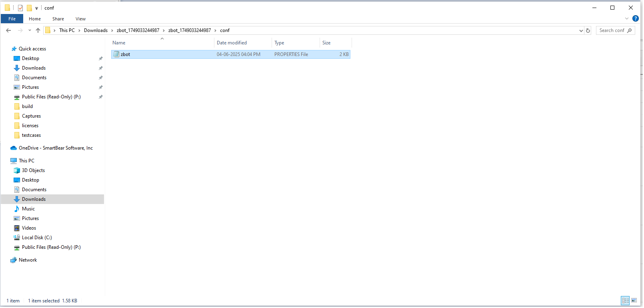Viewport: 644px width, 308px height.
Task: Click the Search conf input box
Action: click(612, 30)
